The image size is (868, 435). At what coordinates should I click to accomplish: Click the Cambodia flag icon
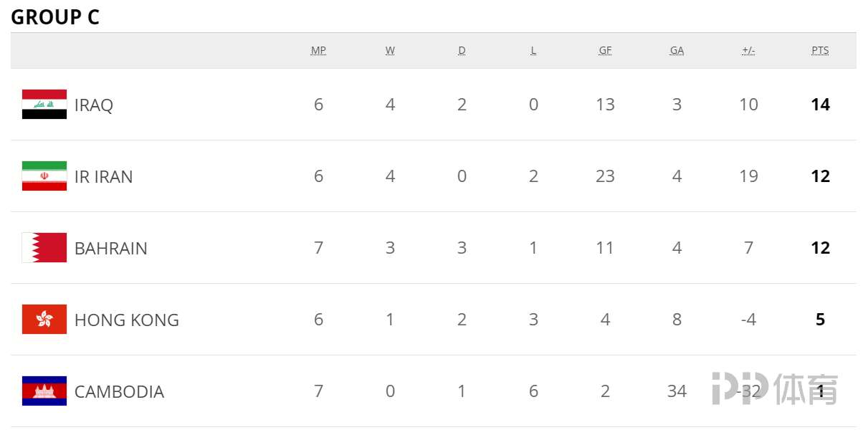[x=44, y=391]
